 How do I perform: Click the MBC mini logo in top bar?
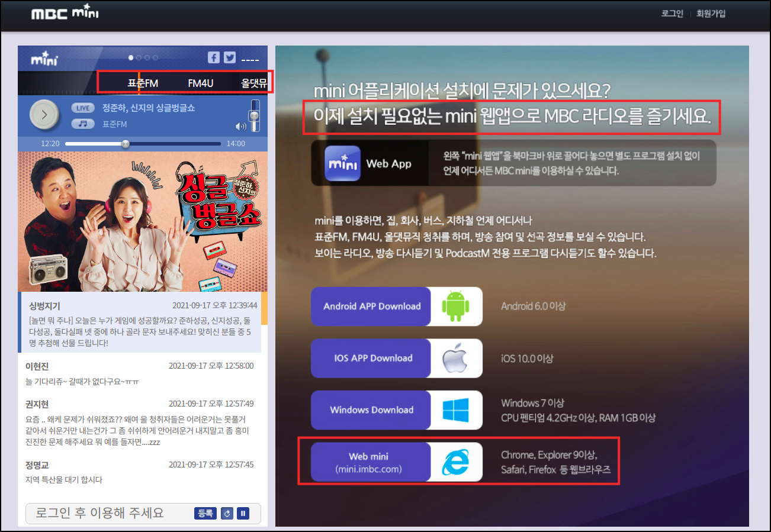point(65,13)
